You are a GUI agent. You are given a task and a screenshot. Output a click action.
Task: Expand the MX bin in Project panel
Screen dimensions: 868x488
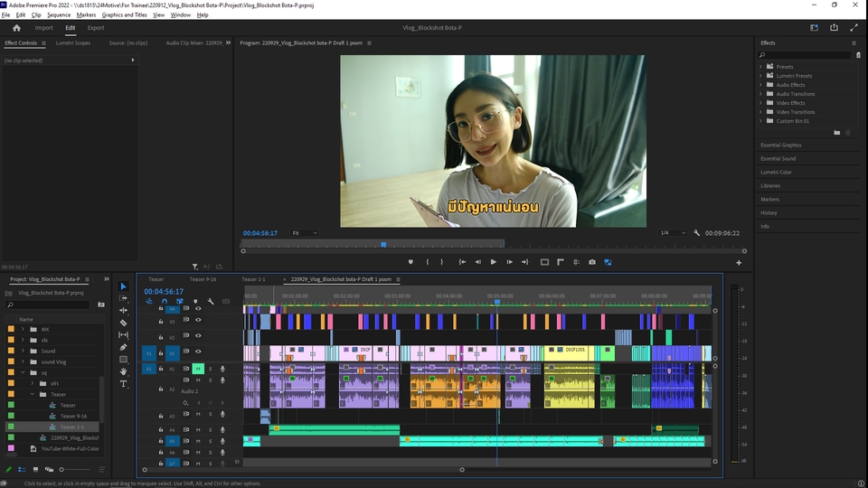[x=23, y=329]
